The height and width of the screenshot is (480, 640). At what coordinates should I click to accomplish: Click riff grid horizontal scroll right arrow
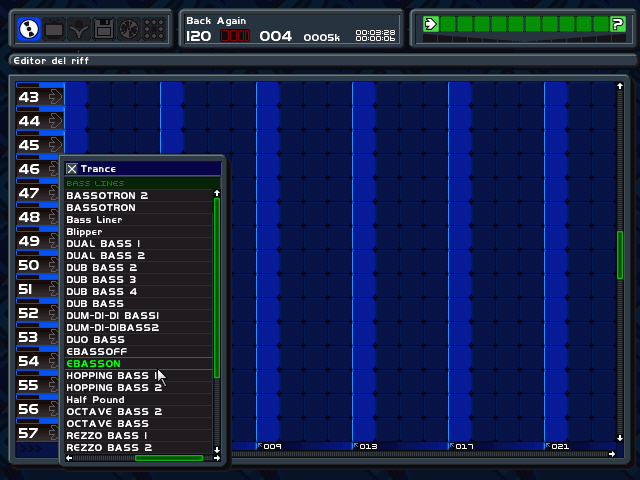point(611,454)
